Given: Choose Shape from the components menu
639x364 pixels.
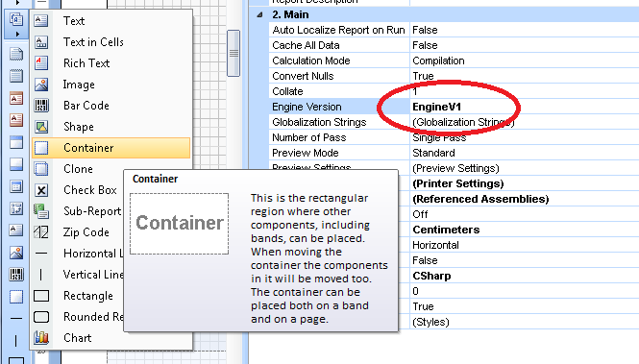Looking at the screenshot, I should (x=111, y=127).
